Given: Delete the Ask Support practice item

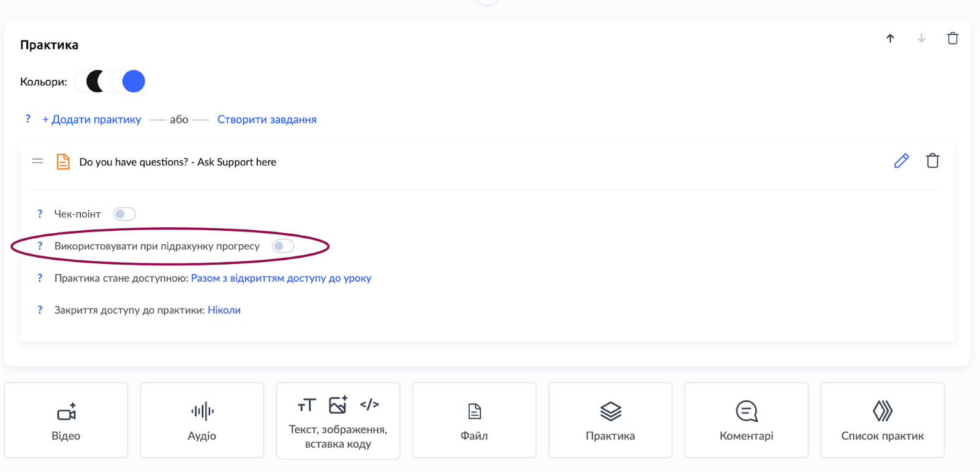Looking at the screenshot, I should pos(932,161).
